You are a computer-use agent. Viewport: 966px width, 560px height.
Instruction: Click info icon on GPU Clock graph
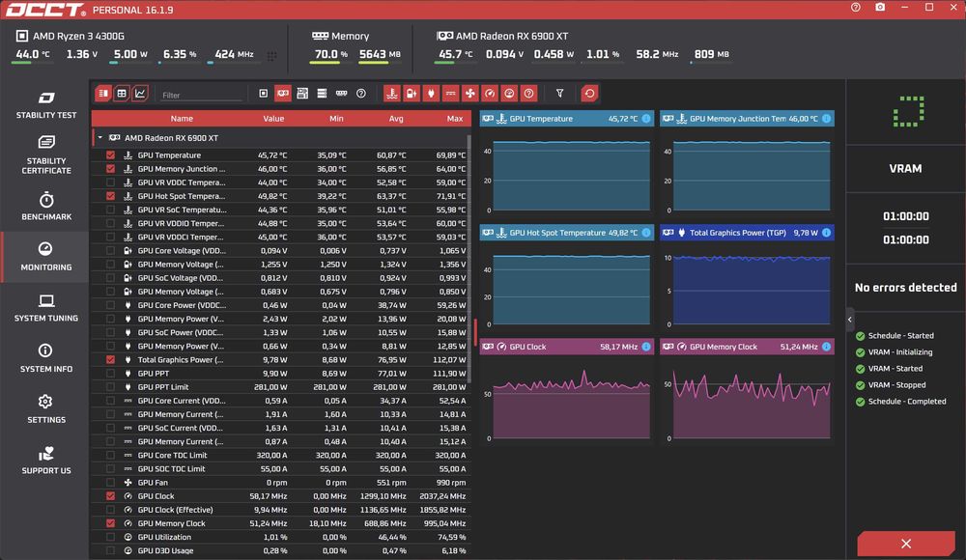[x=646, y=347]
